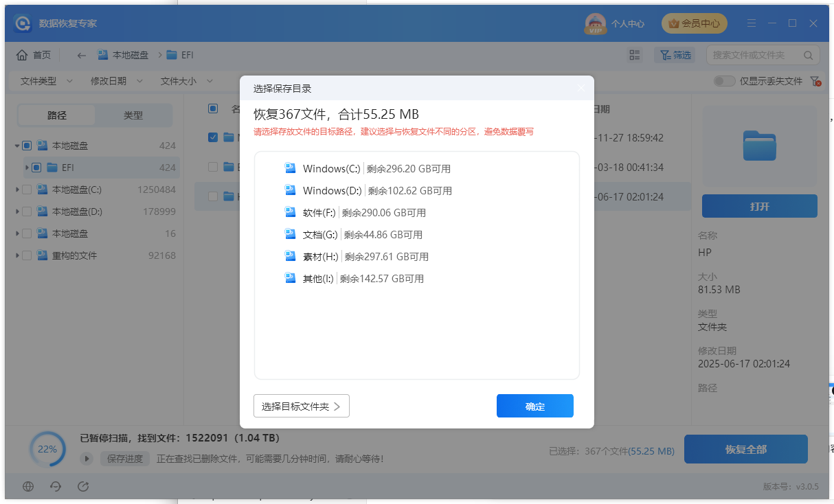Viewport: 834px width, 504px height.
Task: Open the 文件类型 filter dropdown
Action: point(47,81)
